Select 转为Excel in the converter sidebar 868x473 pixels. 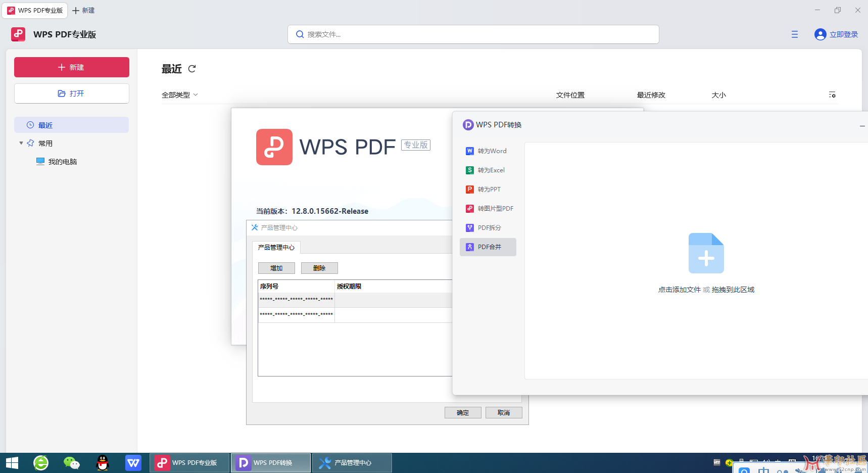[488, 170]
